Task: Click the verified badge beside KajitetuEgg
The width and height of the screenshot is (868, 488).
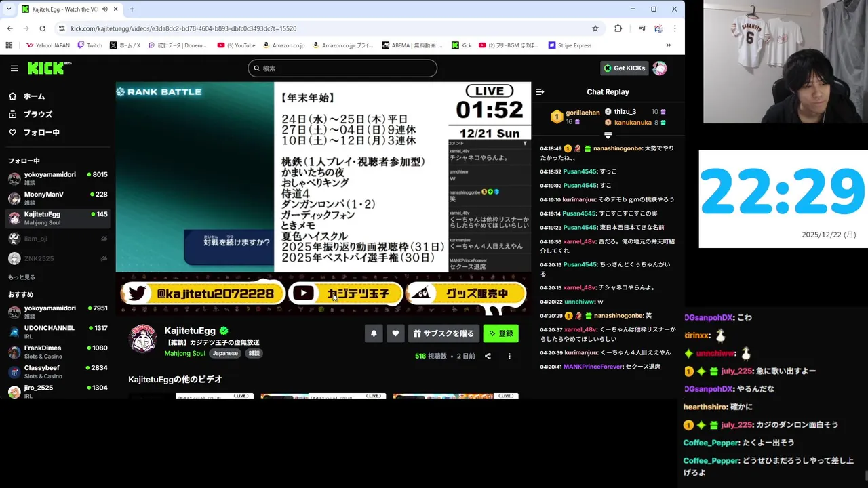Action: point(224,331)
